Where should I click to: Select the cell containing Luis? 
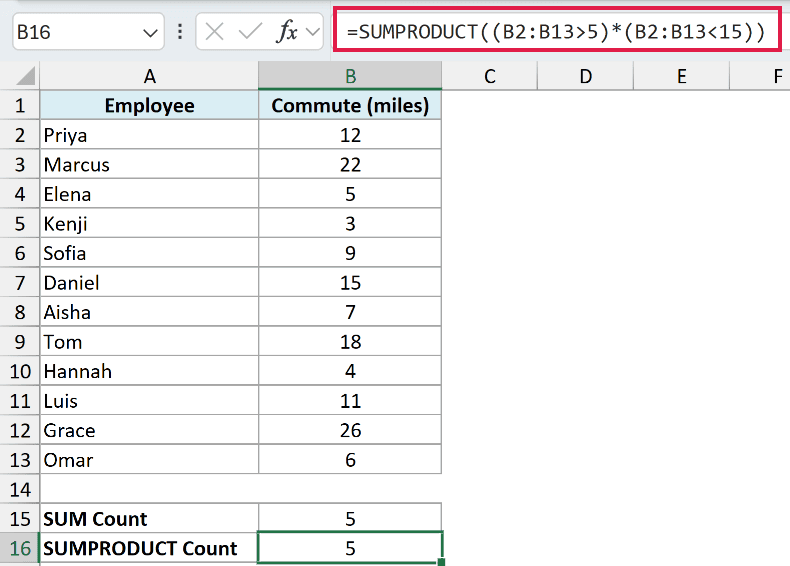(149, 401)
